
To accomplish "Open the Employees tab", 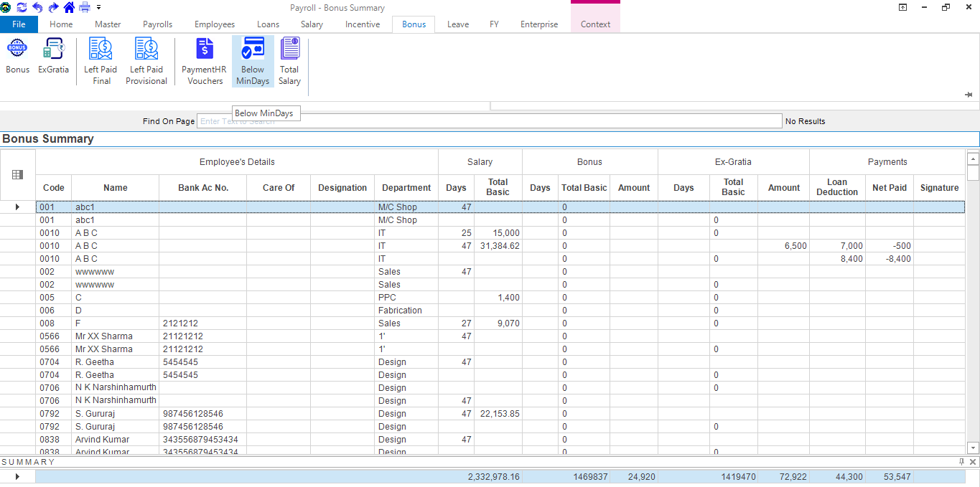I will click(215, 24).
